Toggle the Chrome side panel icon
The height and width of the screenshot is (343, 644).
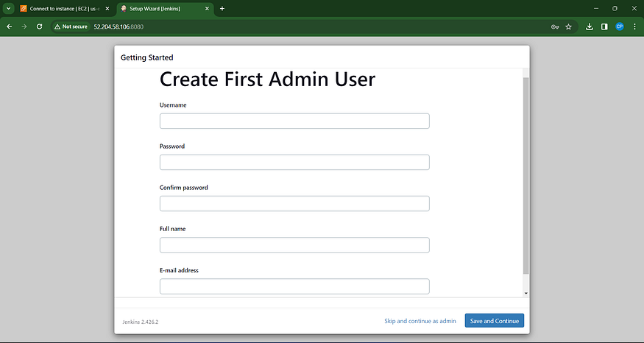tap(604, 26)
